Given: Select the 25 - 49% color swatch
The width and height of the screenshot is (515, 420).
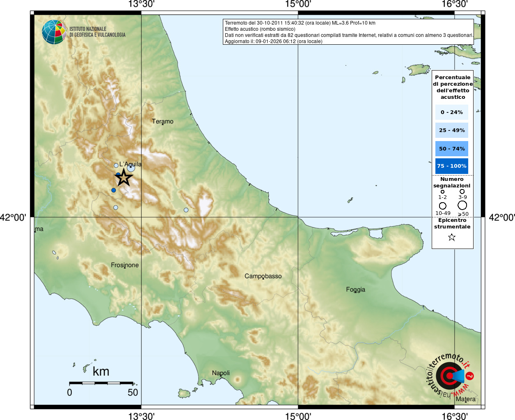Looking at the screenshot, I should pyautogui.click(x=452, y=130).
